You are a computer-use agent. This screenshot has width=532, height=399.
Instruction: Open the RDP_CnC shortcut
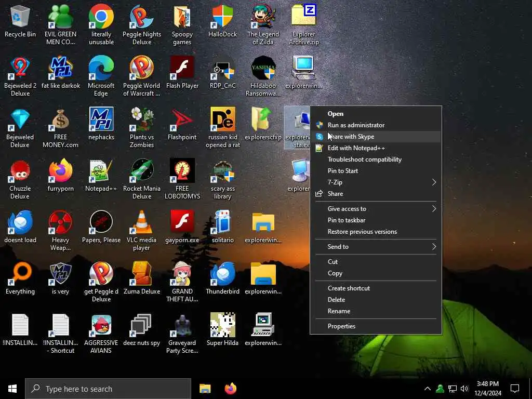click(x=222, y=73)
